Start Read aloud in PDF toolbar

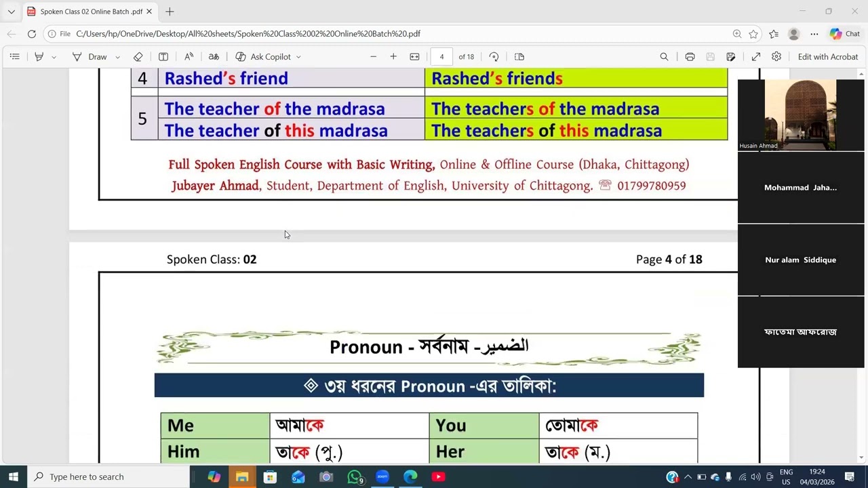click(189, 57)
